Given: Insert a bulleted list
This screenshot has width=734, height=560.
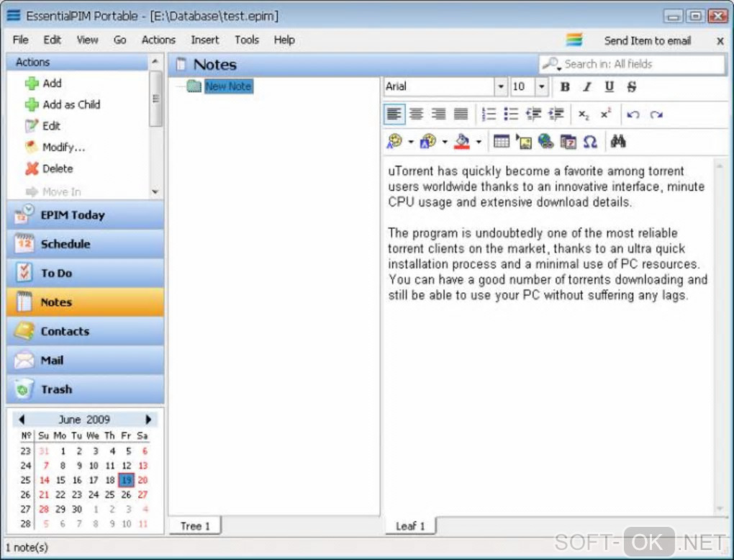Looking at the screenshot, I should [x=511, y=114].
